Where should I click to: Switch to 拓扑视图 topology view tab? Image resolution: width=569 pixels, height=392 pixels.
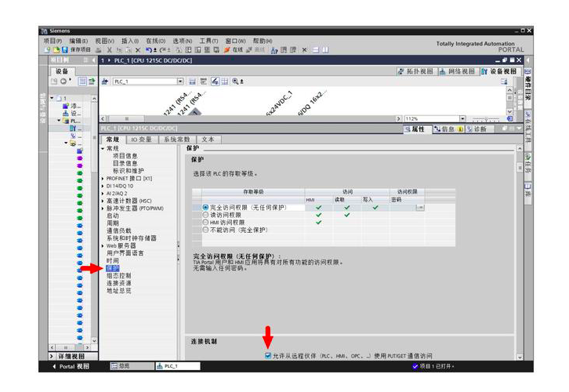click(415, 71)
